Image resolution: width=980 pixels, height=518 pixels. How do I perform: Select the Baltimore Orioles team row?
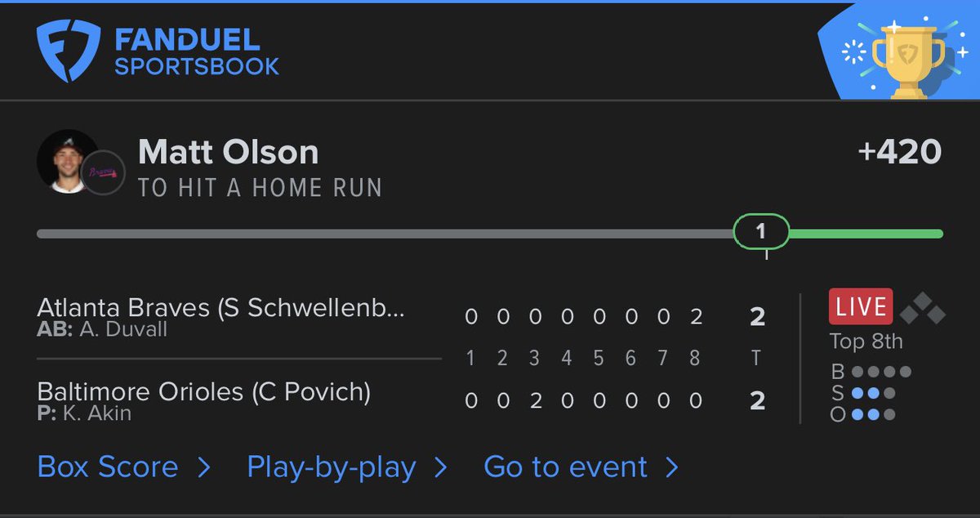403,400
